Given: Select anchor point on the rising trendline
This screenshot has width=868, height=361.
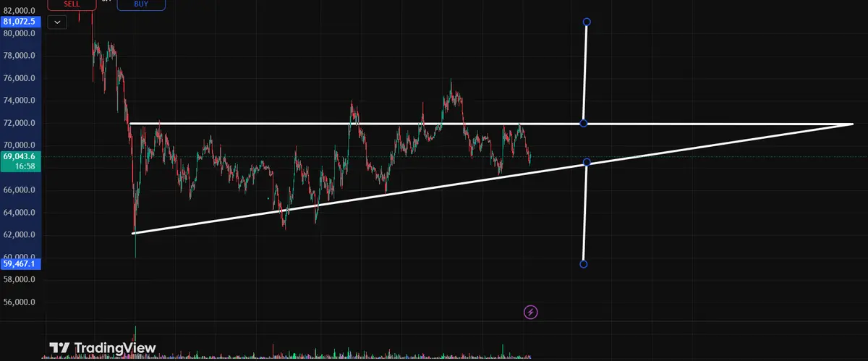Looking at the screenshot, I should [x=587, y=162].
